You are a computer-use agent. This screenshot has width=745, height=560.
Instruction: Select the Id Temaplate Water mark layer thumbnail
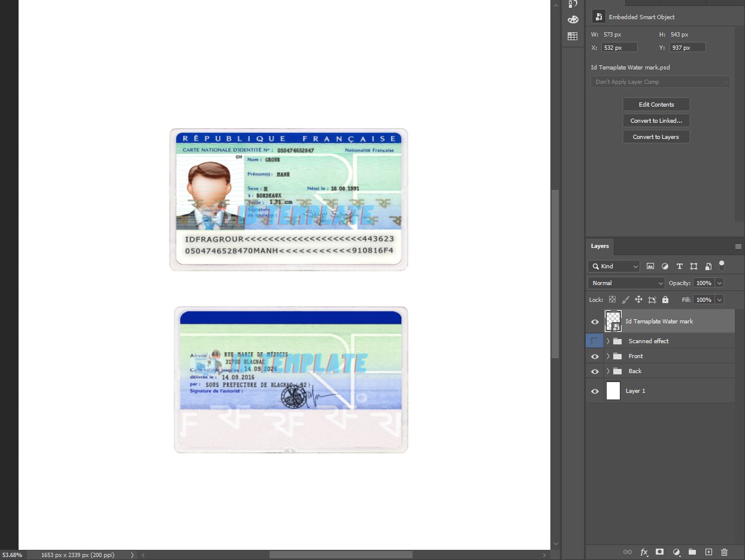click(x=613, y=321)
